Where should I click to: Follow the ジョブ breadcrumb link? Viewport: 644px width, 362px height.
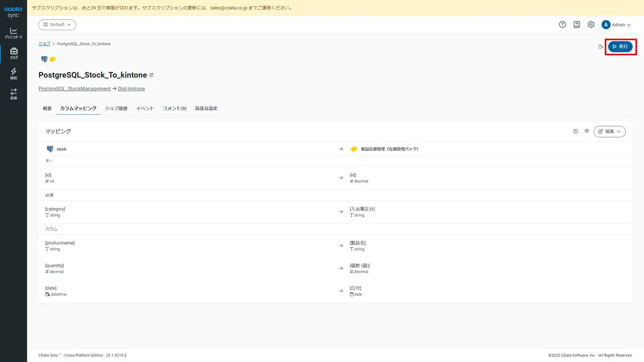[44, 44]
